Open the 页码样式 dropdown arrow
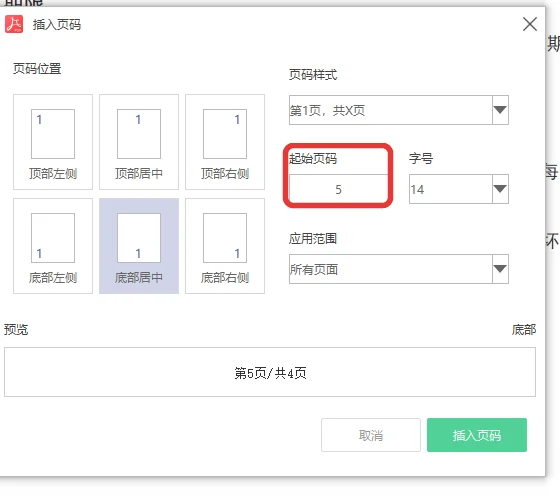This screenshot has height=500, width=560. point(500,110)
